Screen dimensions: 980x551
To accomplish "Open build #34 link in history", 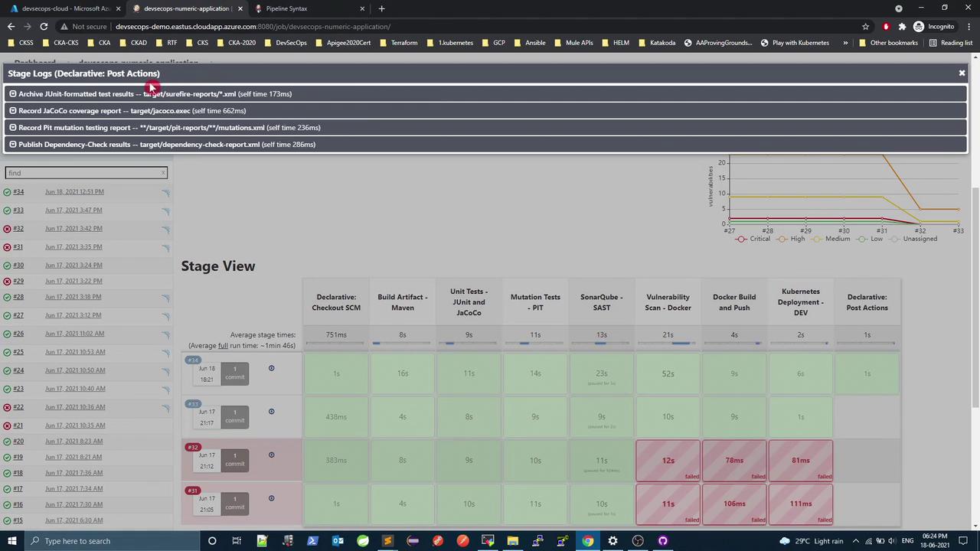I will click(x=18, y=192).
